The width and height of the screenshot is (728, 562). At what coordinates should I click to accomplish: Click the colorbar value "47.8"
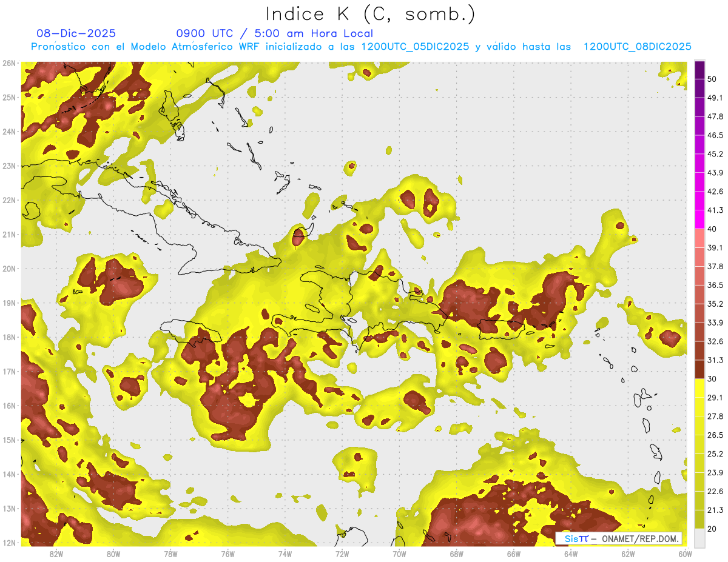tap(715, 116)
